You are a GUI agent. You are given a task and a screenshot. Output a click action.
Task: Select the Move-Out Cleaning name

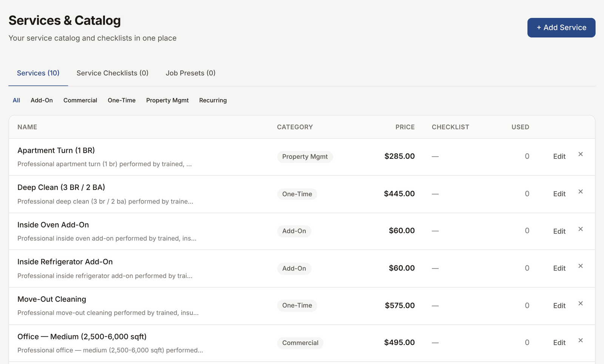[x=52, y=299]
